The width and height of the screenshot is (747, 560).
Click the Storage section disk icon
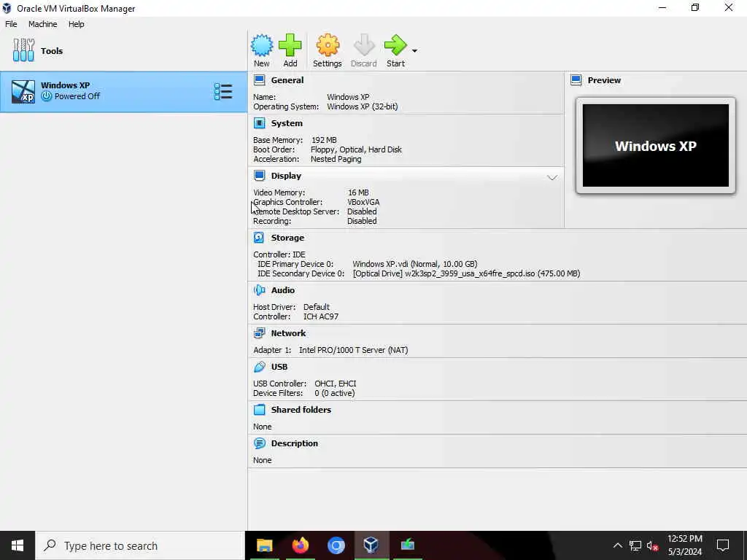(x=259, y=238)
